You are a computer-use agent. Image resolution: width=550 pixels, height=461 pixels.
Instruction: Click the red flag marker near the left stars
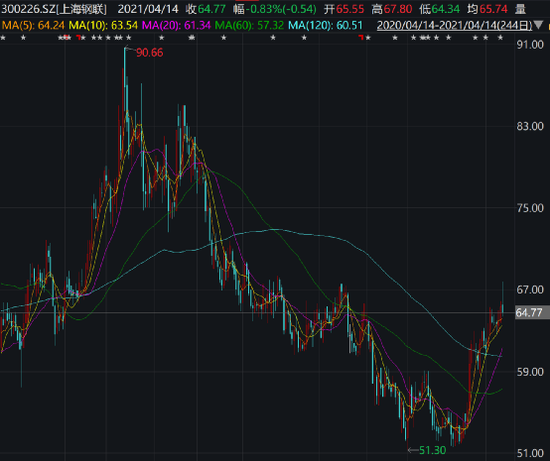[x=78, y=37]
